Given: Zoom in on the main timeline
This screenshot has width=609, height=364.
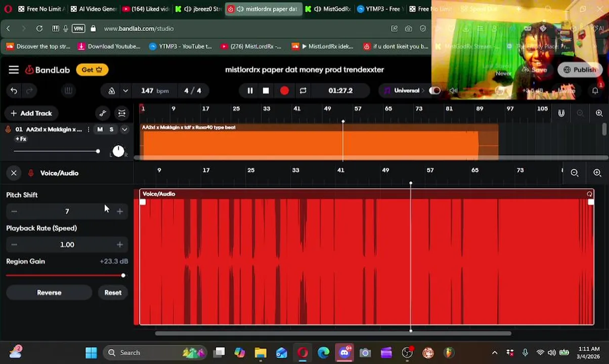Looking at the screenshot, I should click(x=599, y=113).
